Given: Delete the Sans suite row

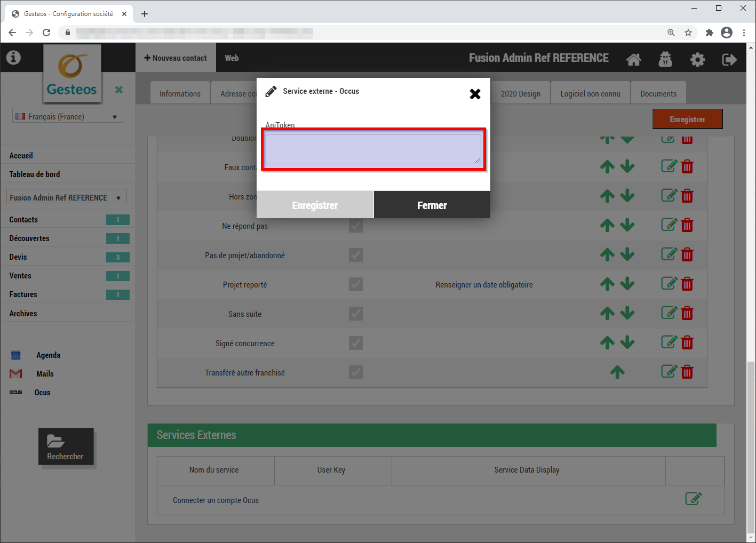Looking at the screenshot, I should pyautogui.click(x=687, y=314).
